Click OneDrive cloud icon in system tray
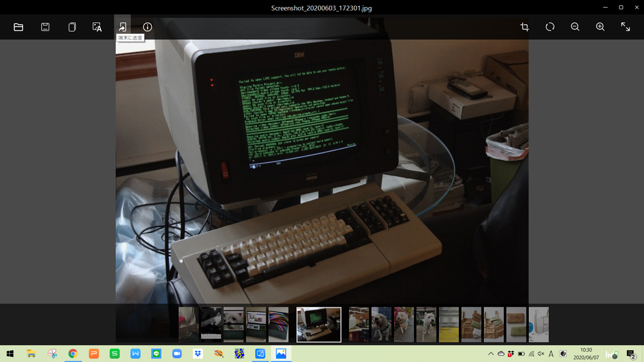The height and width of the screenshot is (362, 644). pos(501,354)
